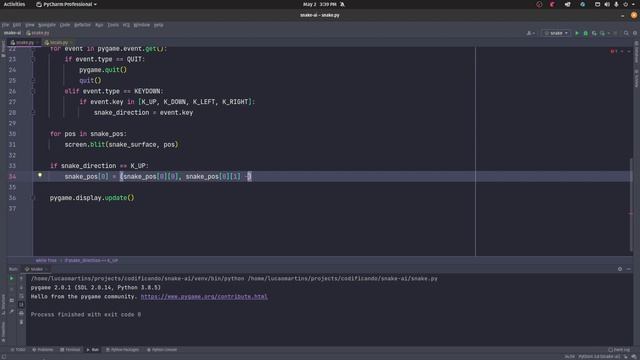Open Search Everywhere magnifier icon
The image size is (640, 360).
click(626, 33)
